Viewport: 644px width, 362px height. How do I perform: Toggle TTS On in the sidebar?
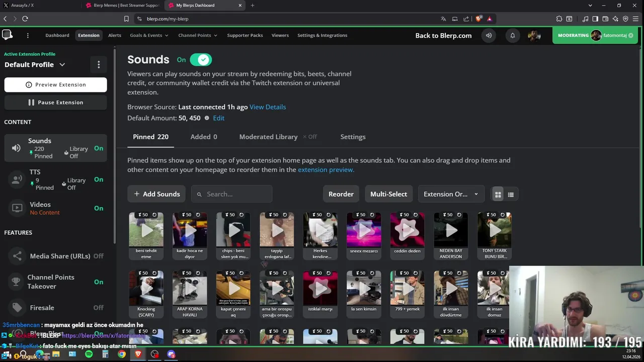pyautogui.click(x=99, y=179)
